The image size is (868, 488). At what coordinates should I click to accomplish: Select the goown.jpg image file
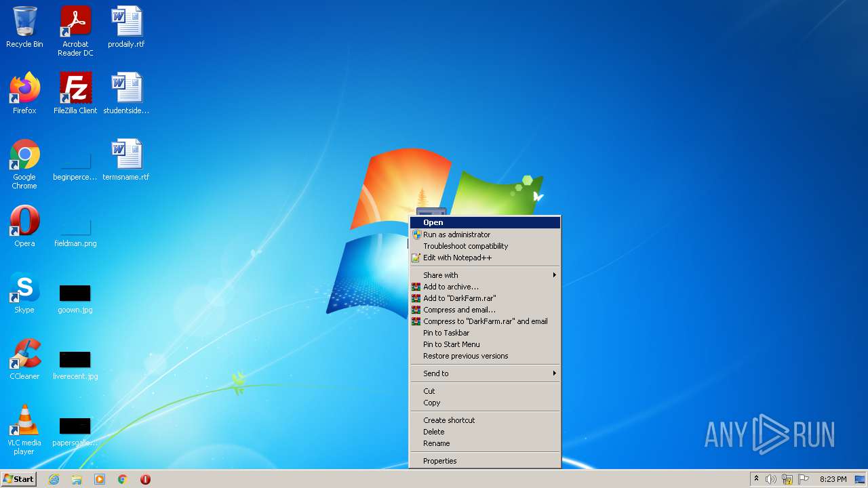coord(75,299)
